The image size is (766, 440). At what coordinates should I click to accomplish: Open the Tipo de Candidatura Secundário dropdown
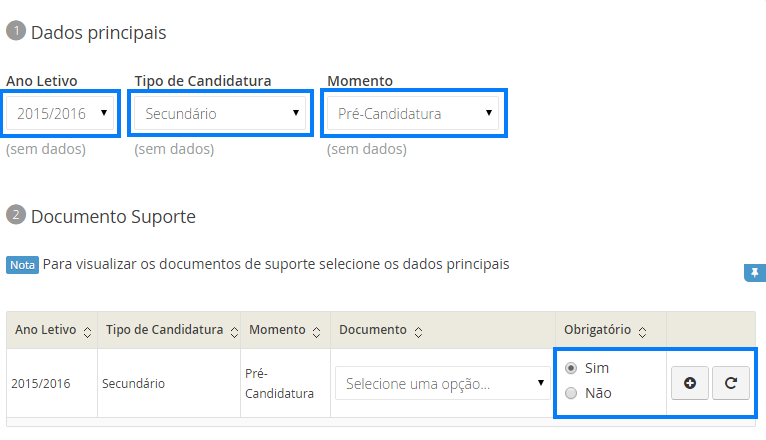[x=220, y=113]
